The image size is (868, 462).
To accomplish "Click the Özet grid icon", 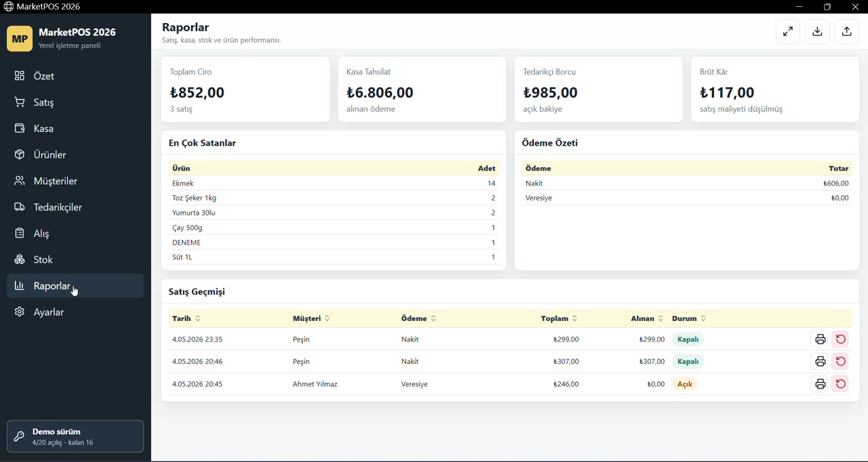I will click(20, 76).
